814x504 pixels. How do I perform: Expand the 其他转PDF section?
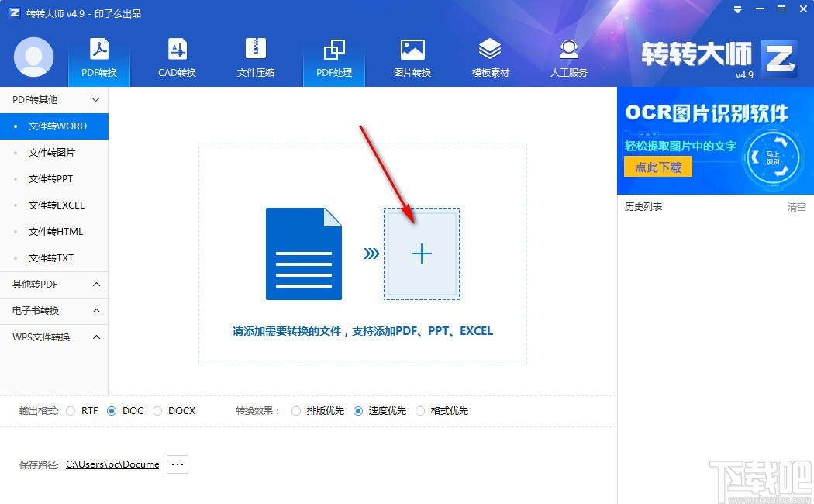53,284
